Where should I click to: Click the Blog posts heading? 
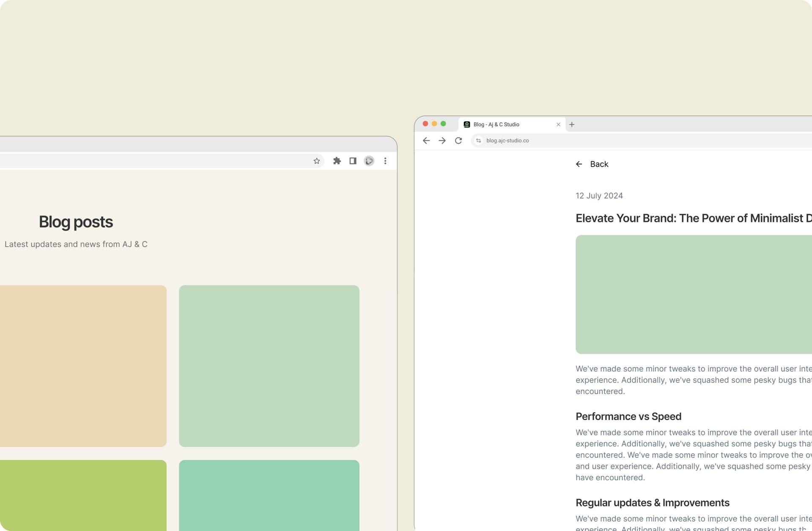pos(76,222)
